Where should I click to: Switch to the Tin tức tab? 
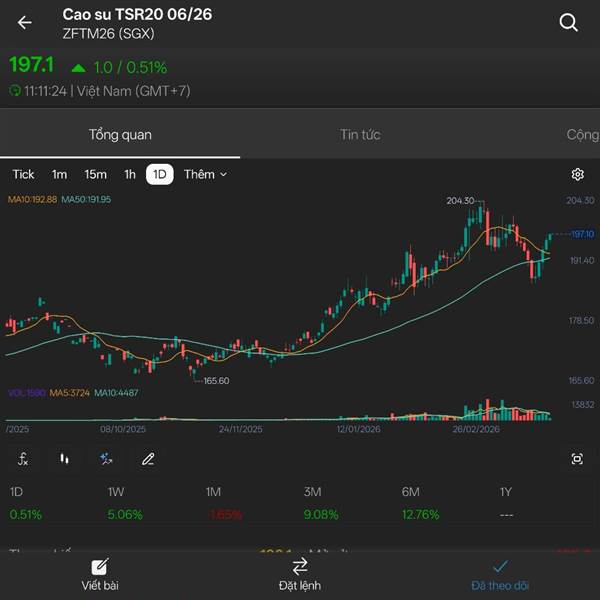point(360,135)
